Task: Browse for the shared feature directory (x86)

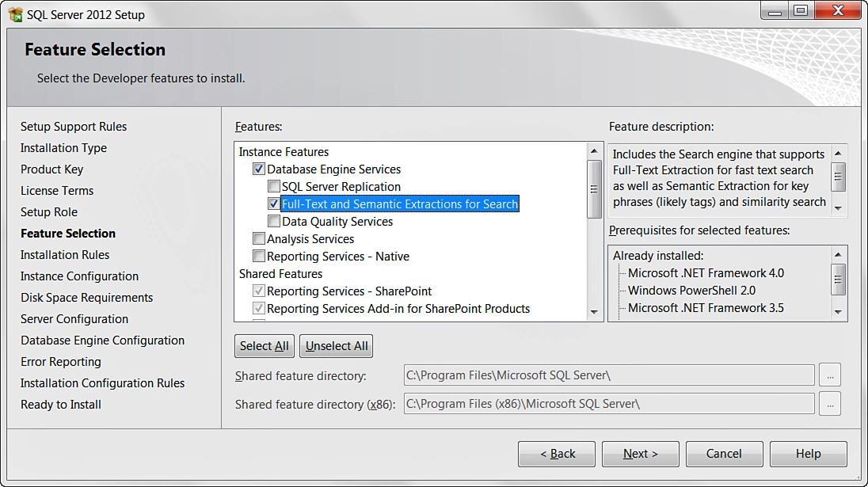Action: point(829,404)
